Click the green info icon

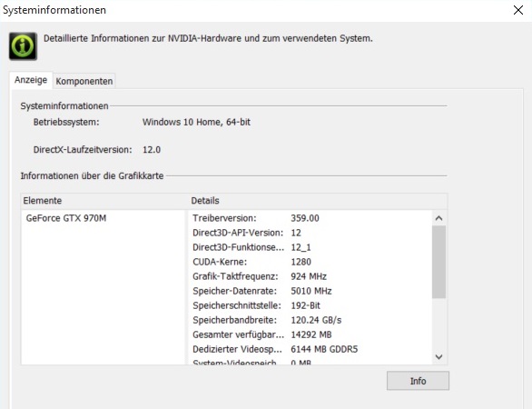23,45
